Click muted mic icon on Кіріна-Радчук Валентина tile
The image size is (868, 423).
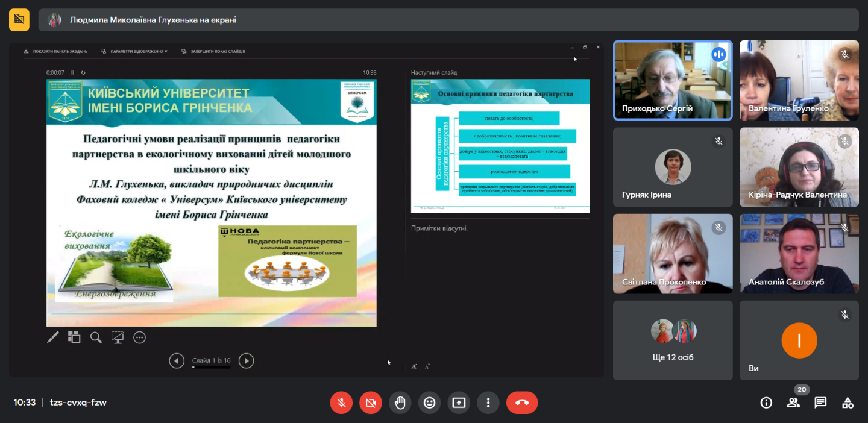(x=844, y=141)
